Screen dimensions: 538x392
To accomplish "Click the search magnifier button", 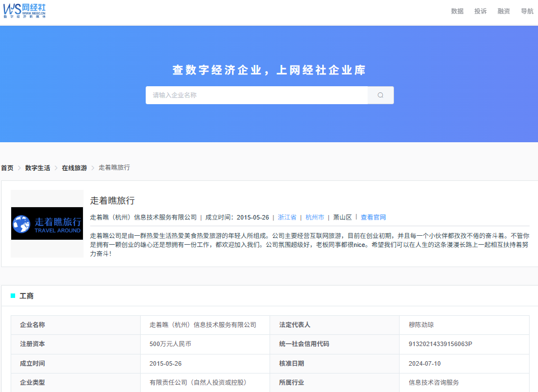I will click(x=381, y=95).
